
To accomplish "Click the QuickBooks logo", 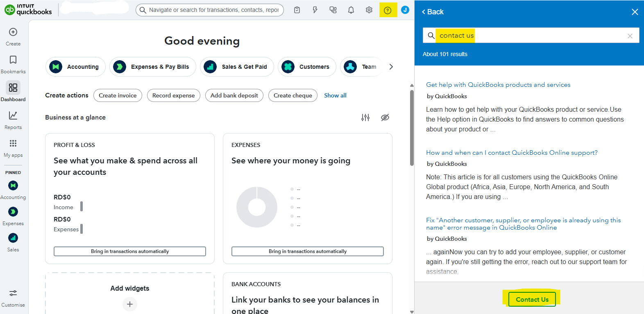I will (28, 9).
